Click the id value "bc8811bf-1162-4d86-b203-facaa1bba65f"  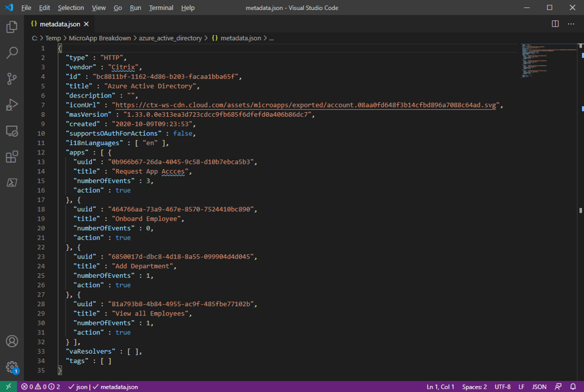pos(165,77)
